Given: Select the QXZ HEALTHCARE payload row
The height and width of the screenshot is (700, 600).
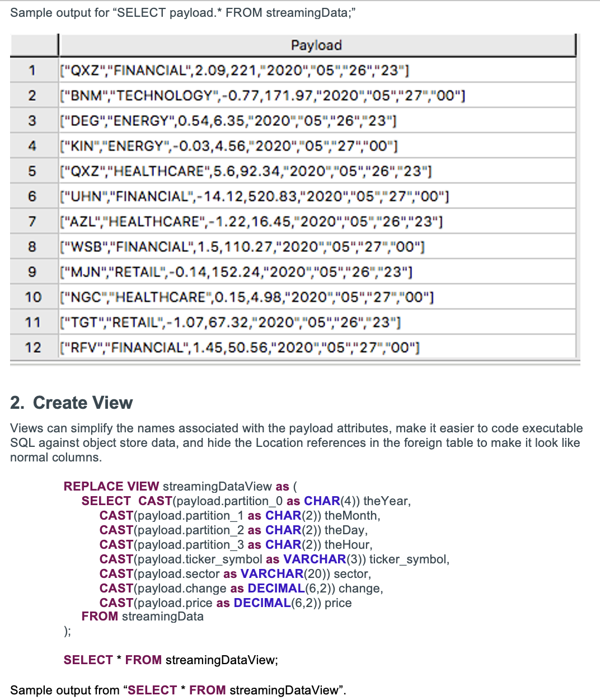Looking at the screenshot, I should [x=245, y=171].
